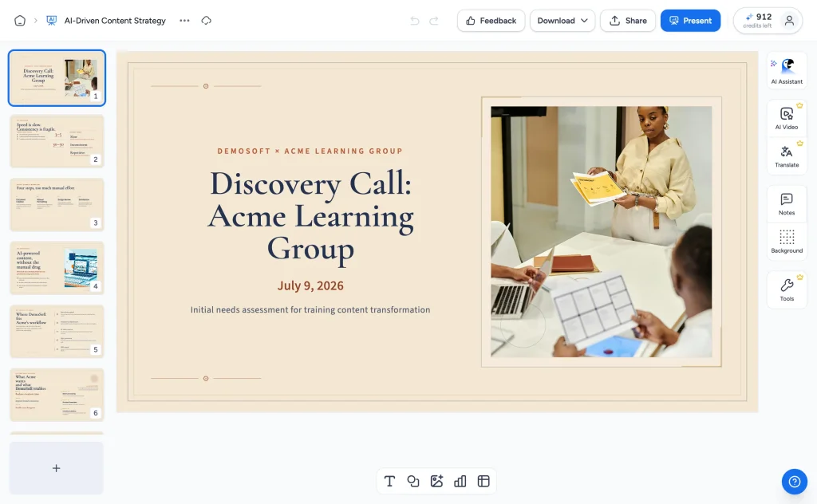Click the 912 credits left indicator
Image resolution: width=817 pixels, height=504 pixels.
coord(758,21)
